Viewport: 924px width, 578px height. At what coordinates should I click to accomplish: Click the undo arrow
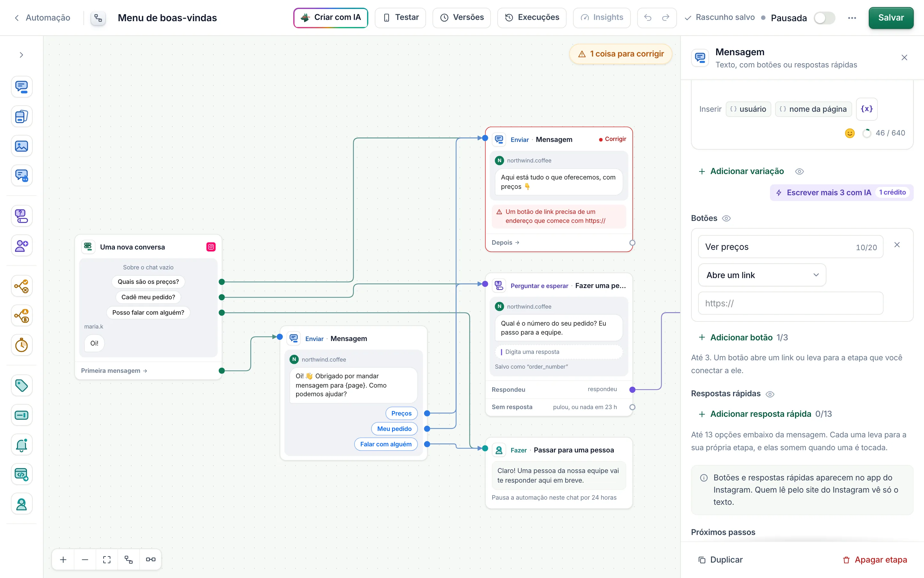pyautogui.click(x=647, y=18)
